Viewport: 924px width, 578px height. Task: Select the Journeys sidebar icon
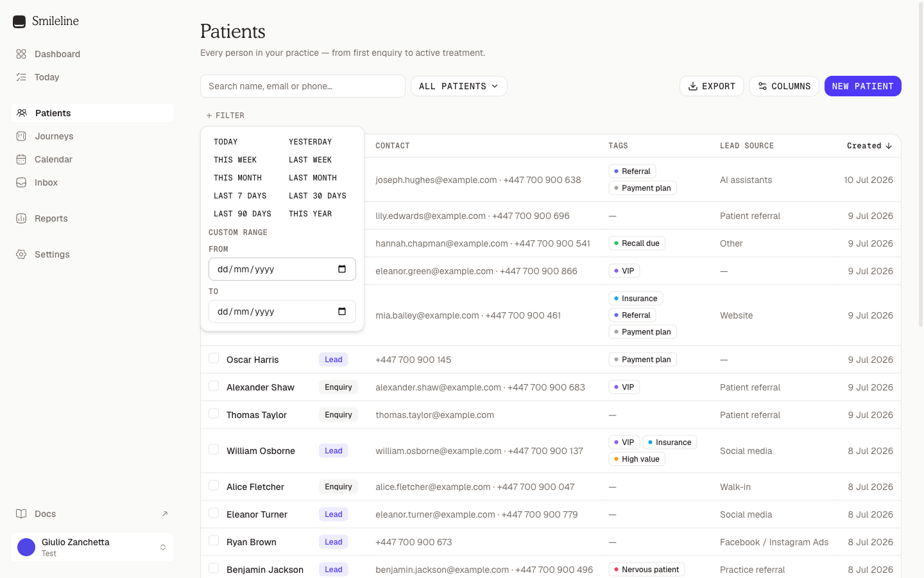tap(21, 136)
